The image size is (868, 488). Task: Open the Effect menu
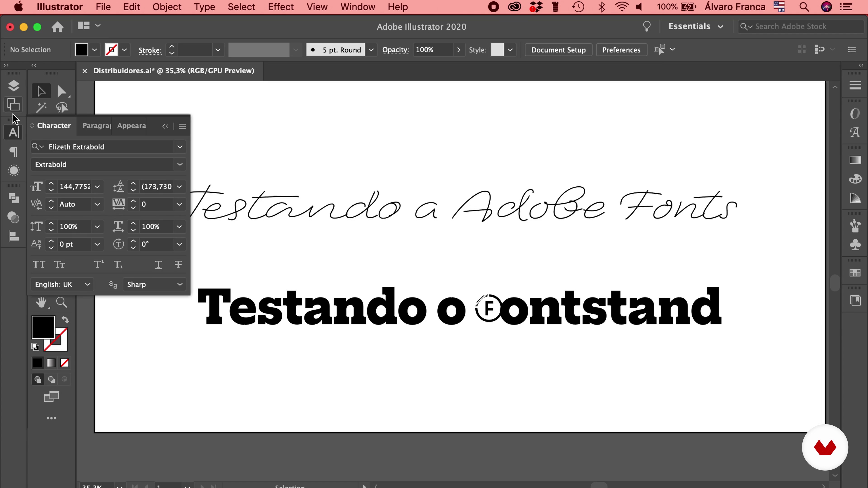281,7
